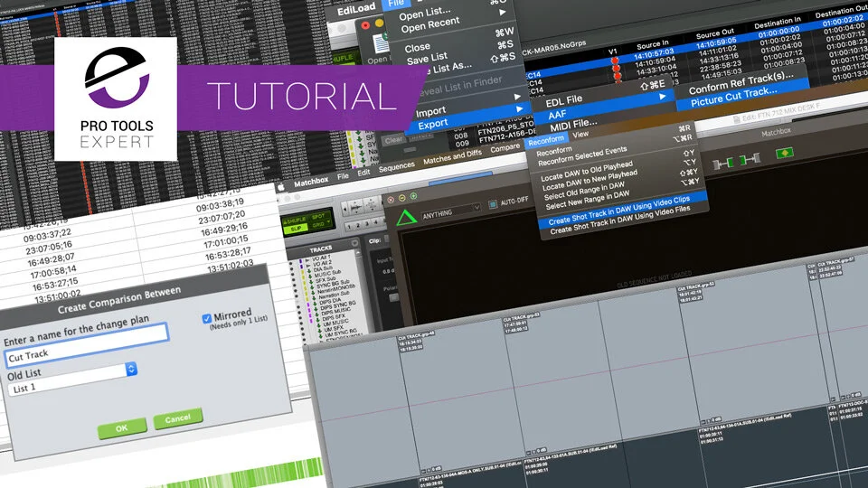Choose Locate DAW to Old Playhead
The height and width of the screenshot is (488, 868).
click(586, 171)
